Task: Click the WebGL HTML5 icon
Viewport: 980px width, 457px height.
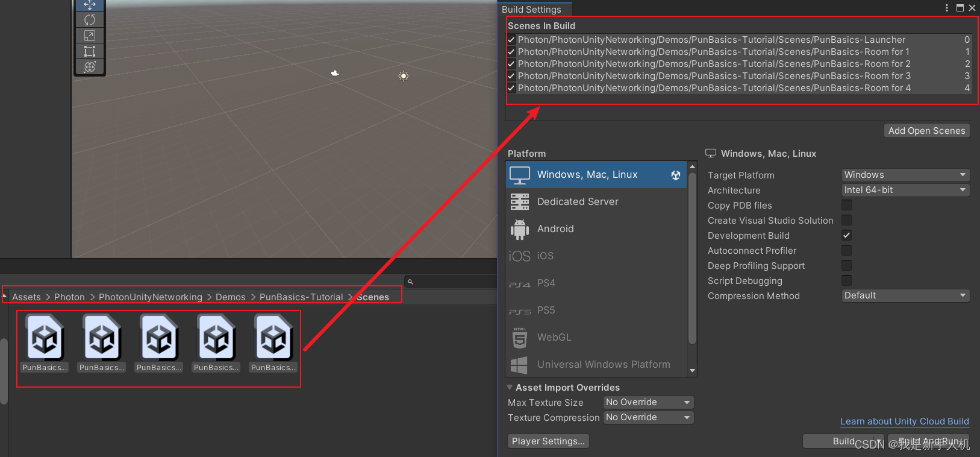Action: [520, 338]
